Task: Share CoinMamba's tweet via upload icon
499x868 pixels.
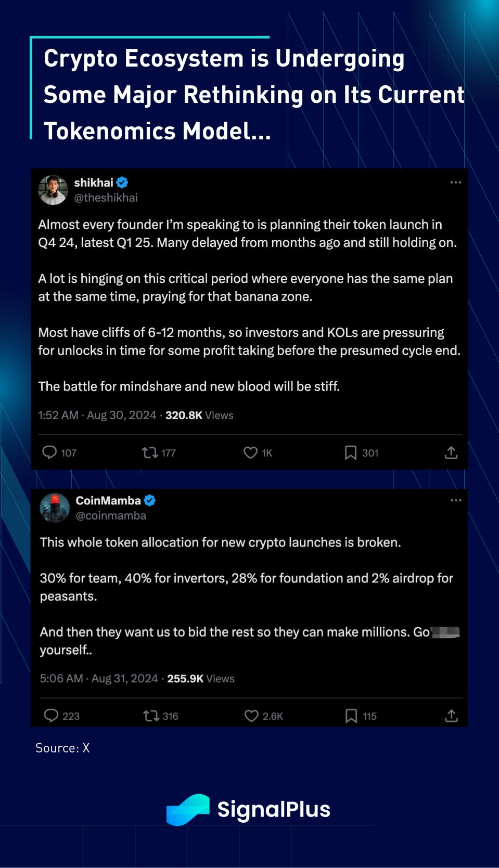Action: 452,716
